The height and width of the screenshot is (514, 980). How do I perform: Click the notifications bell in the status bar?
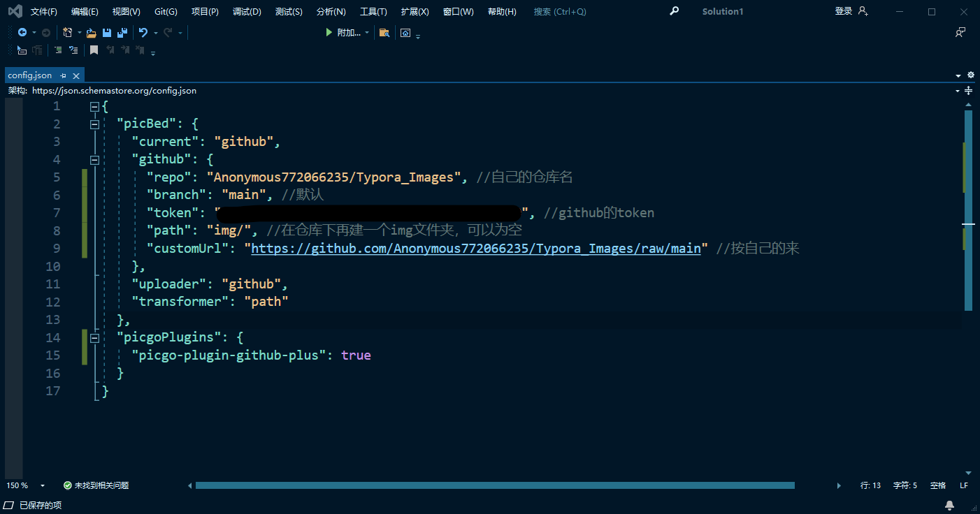tap(949, 505)
